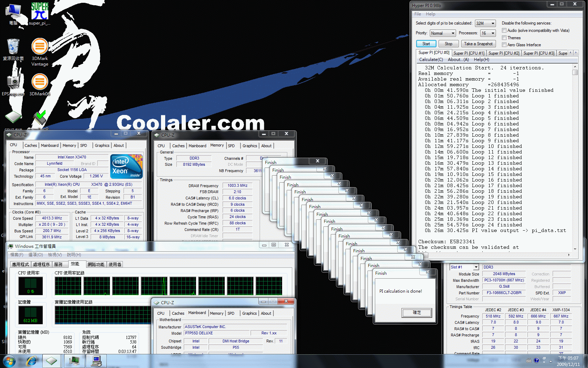Open the 32M digits of pi dropdown
Viewport: 588px width, 368px height.
485,23
